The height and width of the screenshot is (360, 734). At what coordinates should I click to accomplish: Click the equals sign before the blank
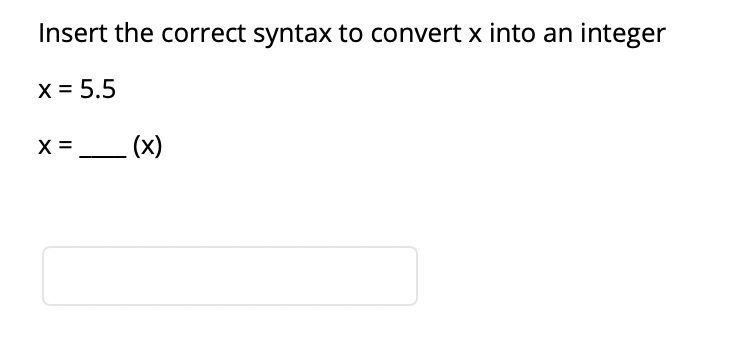coord(66,146)
